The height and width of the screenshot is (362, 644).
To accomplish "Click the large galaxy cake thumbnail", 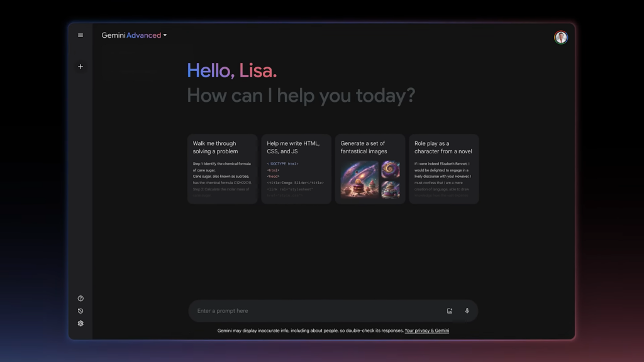I will coord(360,180).
